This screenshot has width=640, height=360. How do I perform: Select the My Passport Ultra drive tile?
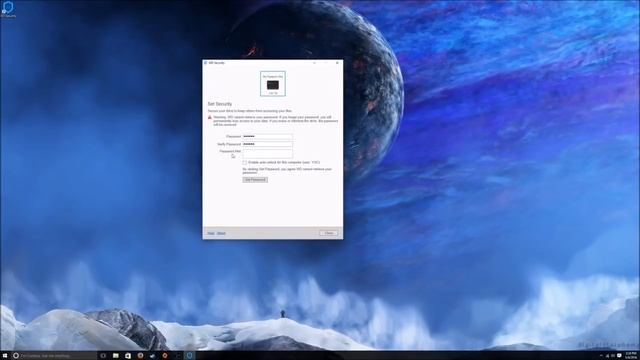point(273,84)
